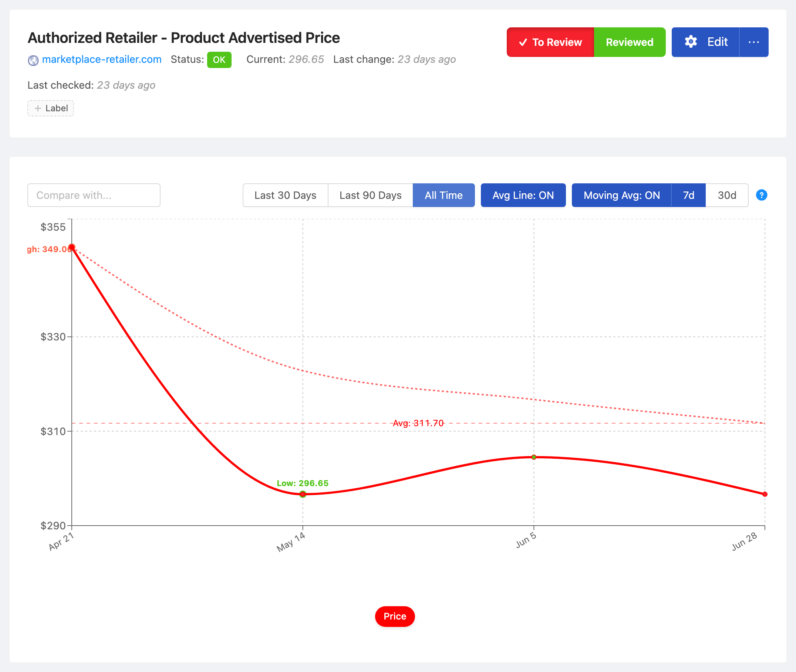This screenshot has width=796, height=672.
Task: Click the Current value 296.65
Action: tap(306, 60)
